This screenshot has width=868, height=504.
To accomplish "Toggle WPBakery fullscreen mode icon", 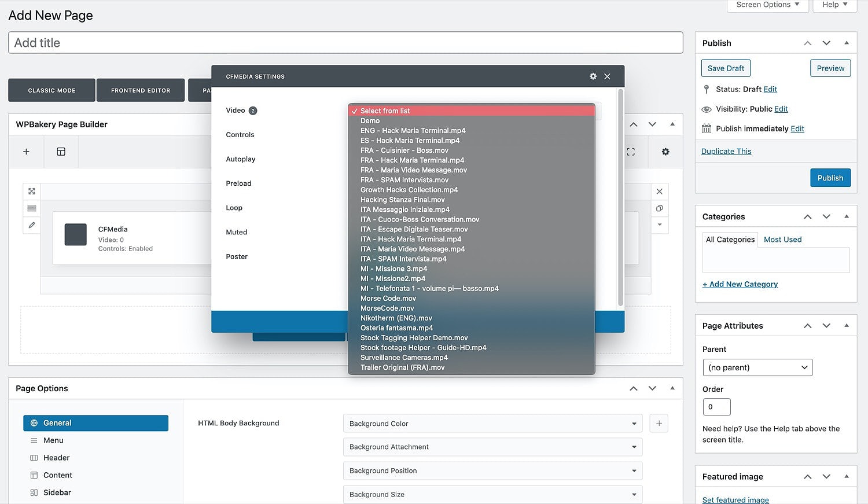I will 631,152.
